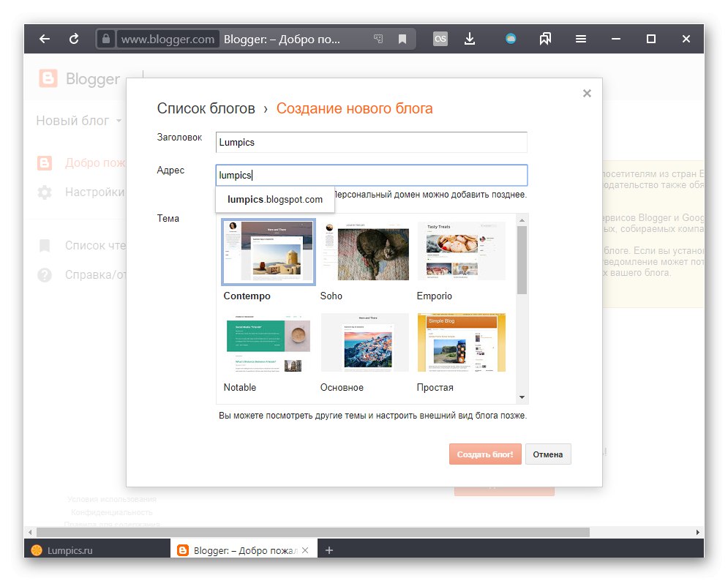Click the orange Blogger icon beside Добро пож

click(45, 163)
